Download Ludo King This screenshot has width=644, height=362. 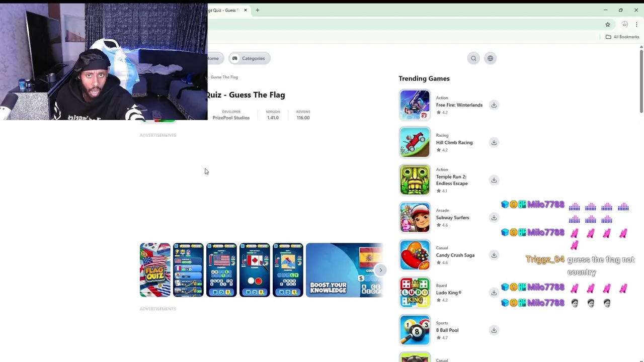point(494,293)
